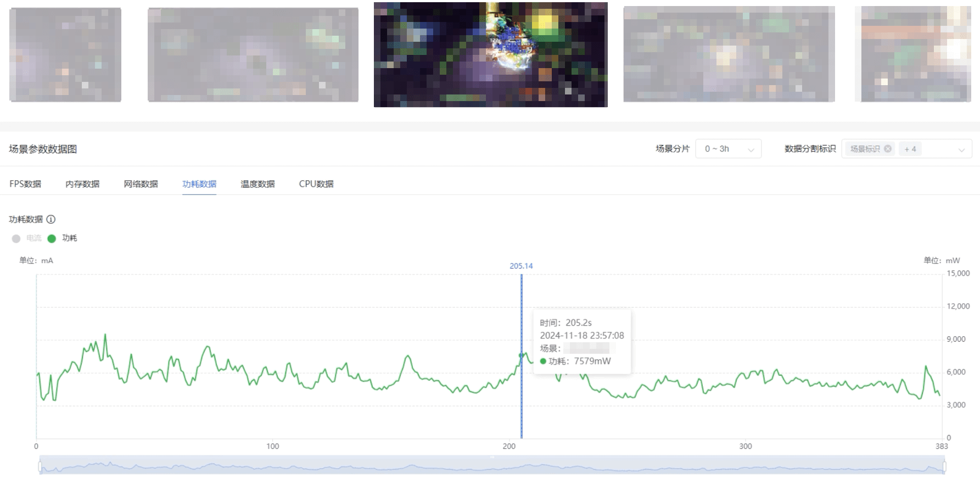Click the left handle of zoom slider
Image resolution: width=980 pixels, height=479 pixels.
point(40,467)
